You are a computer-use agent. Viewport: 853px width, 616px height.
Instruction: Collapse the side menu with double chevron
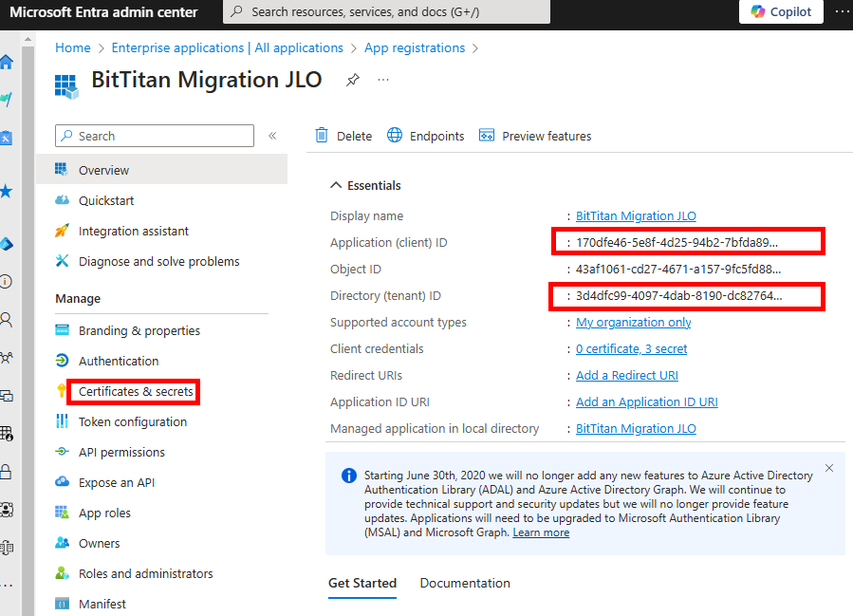tap(272, 136)
